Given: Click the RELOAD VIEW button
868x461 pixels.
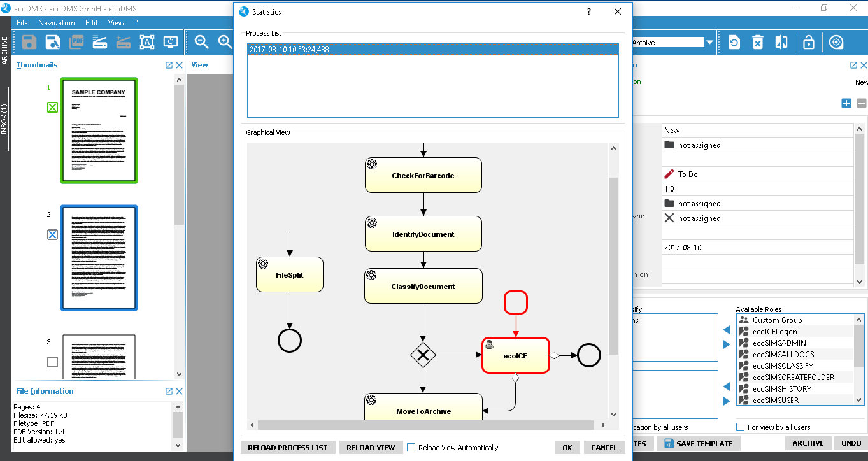Looking at the screenshot, I should [371, 448].
